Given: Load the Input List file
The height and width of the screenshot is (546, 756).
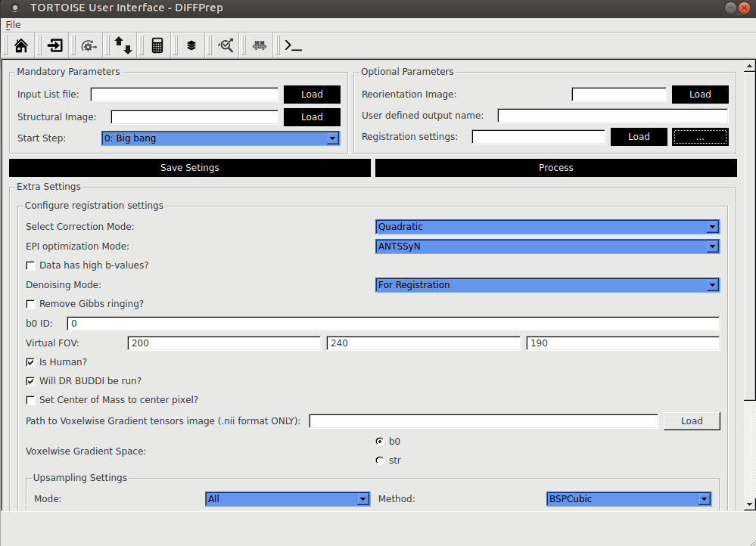Looking at the screenshot, I should coord(312,95).
